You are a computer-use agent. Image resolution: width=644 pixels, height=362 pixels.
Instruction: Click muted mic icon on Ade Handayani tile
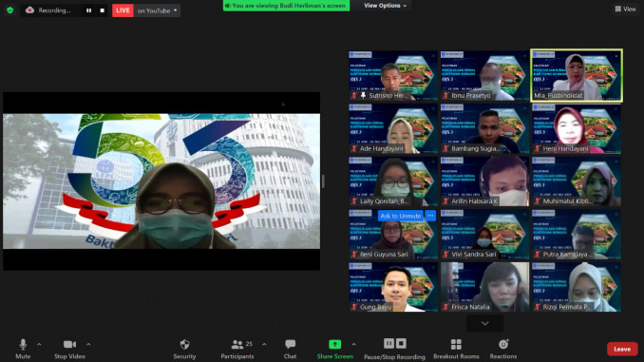[x=354, y=148]
